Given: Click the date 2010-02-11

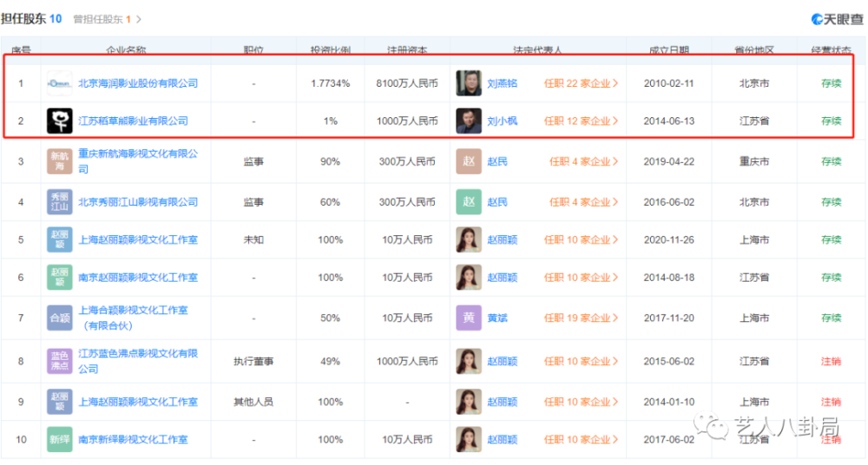Looking at the screenshot, I should [x=668, y=83].
